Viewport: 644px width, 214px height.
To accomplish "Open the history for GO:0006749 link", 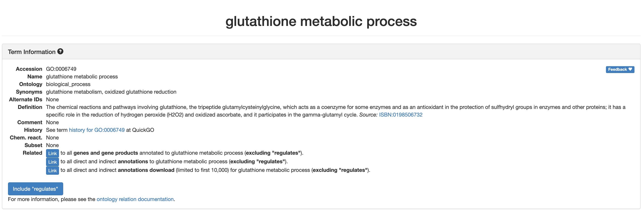I will 96,130.
